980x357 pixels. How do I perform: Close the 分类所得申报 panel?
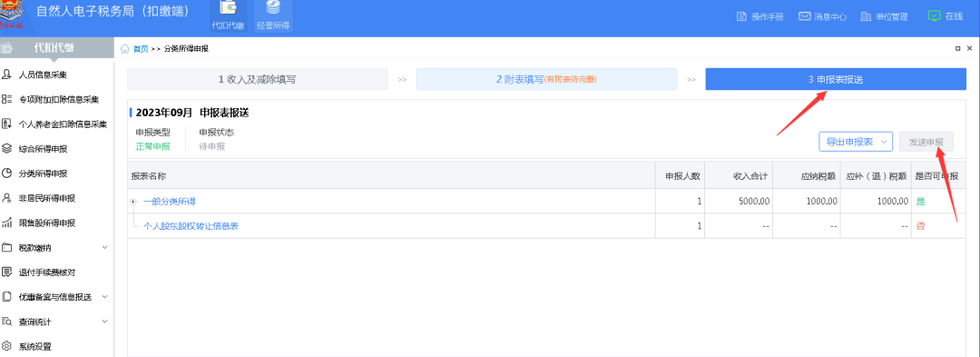point(970,48)
